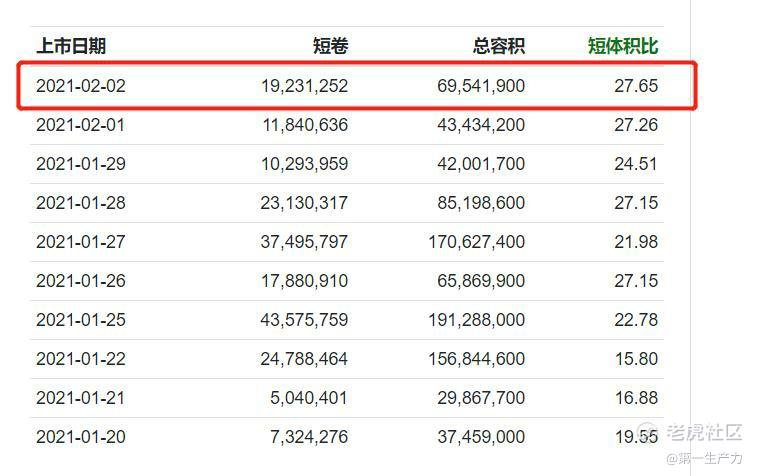This screenshot has height=476, width=757.
Task: Select short volume 43,575,759
Action: [x=304, y=320]
